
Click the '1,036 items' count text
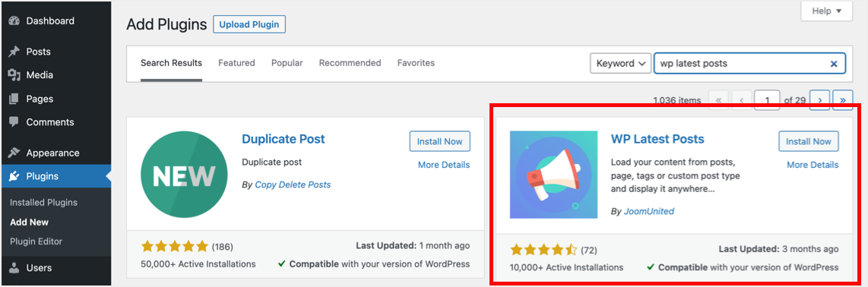tap(677, 101)
